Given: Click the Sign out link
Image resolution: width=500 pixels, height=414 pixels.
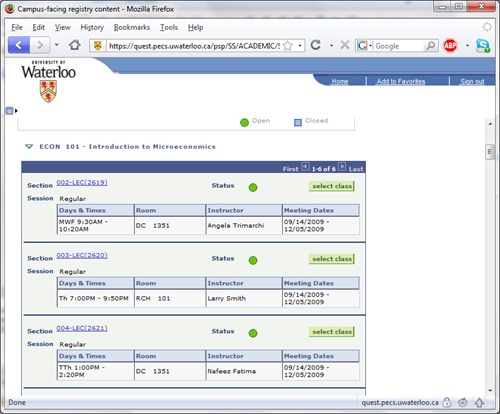Looking at the screenshot, I should click(472, 81).
